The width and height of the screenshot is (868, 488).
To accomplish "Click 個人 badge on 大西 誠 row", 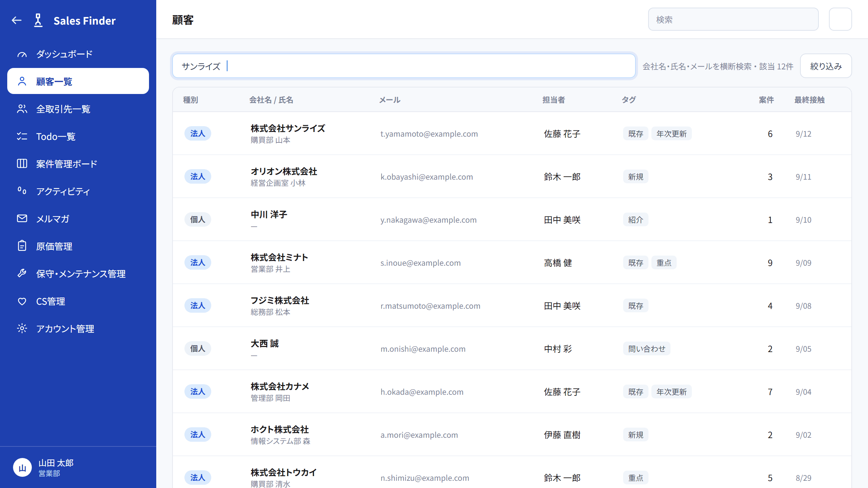I will (198, 349).
